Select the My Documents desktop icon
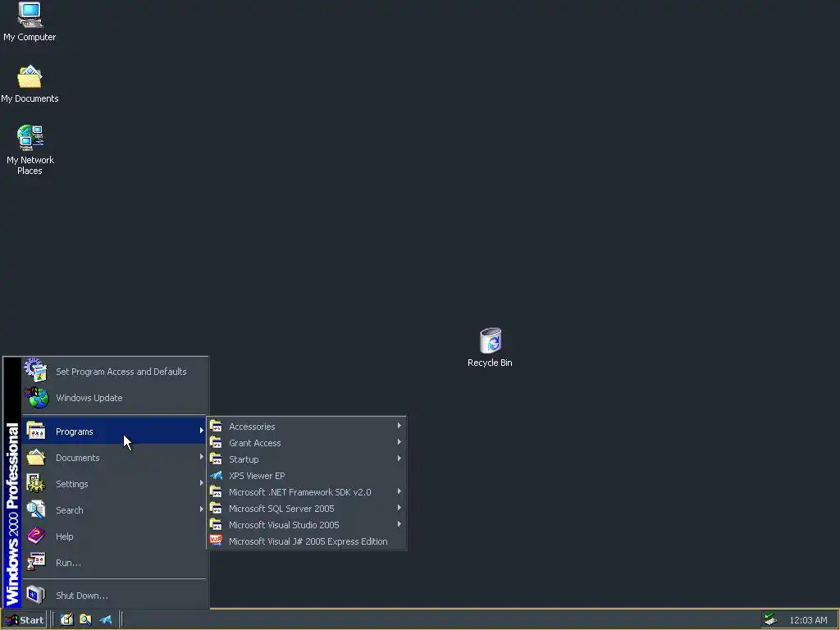This screenshot has height=630, width=840. tap(30, 84)
